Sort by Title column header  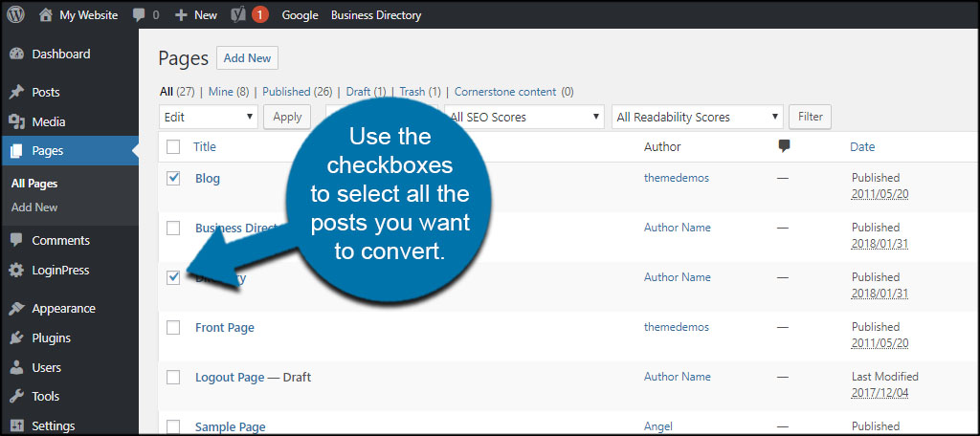pos(205,147)
